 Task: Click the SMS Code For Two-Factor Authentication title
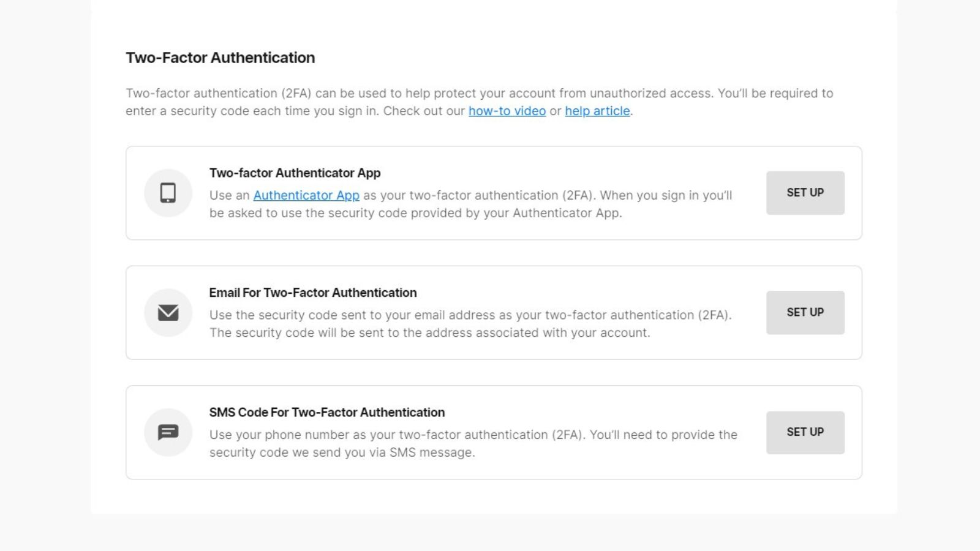(327, 413)
